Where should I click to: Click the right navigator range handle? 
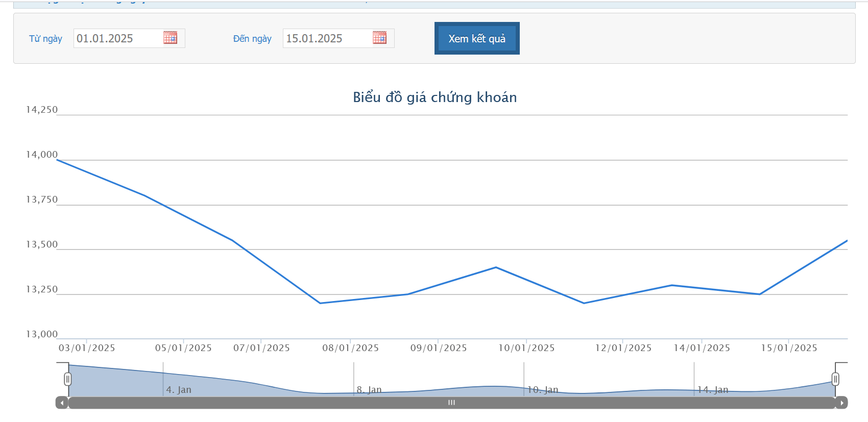[835, 379]
